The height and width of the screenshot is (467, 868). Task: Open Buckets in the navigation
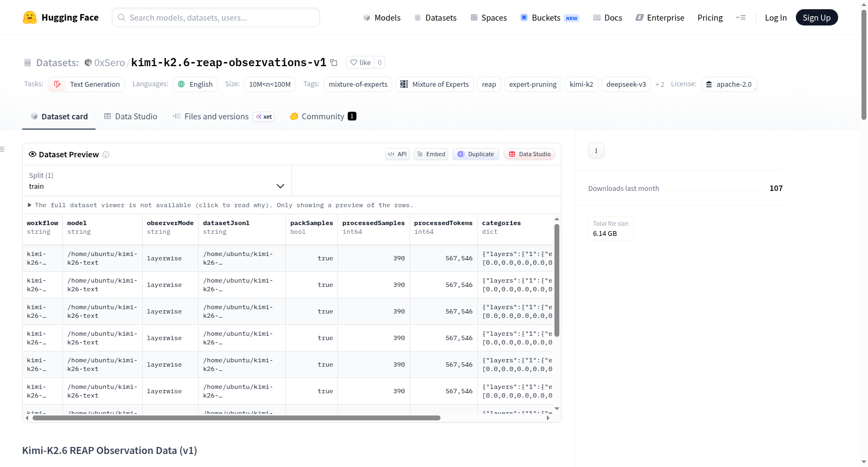coord(550,17)
